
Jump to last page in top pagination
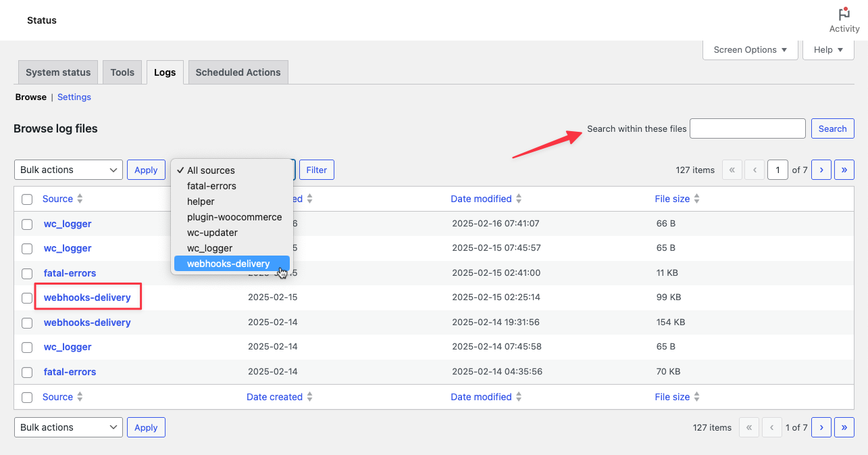tap(844, 170)
